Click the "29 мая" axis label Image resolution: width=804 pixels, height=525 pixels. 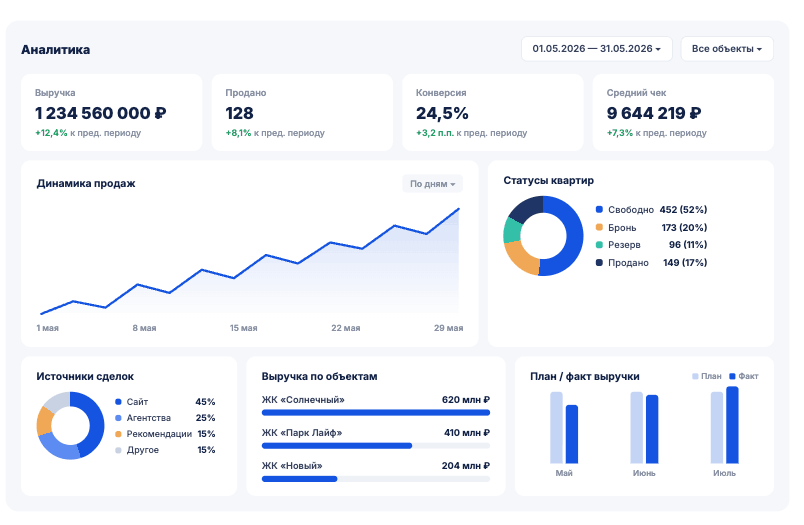click(448, 328)
